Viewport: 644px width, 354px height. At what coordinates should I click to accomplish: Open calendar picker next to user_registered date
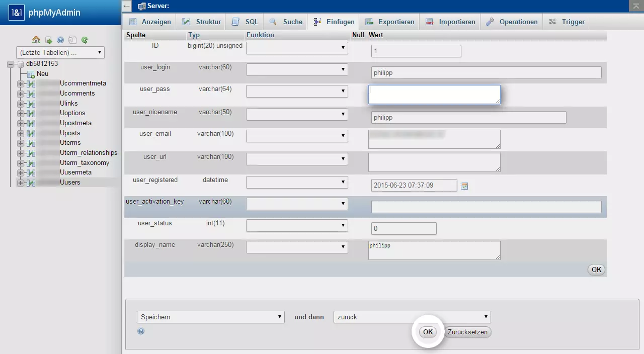[x=464, y=186]
